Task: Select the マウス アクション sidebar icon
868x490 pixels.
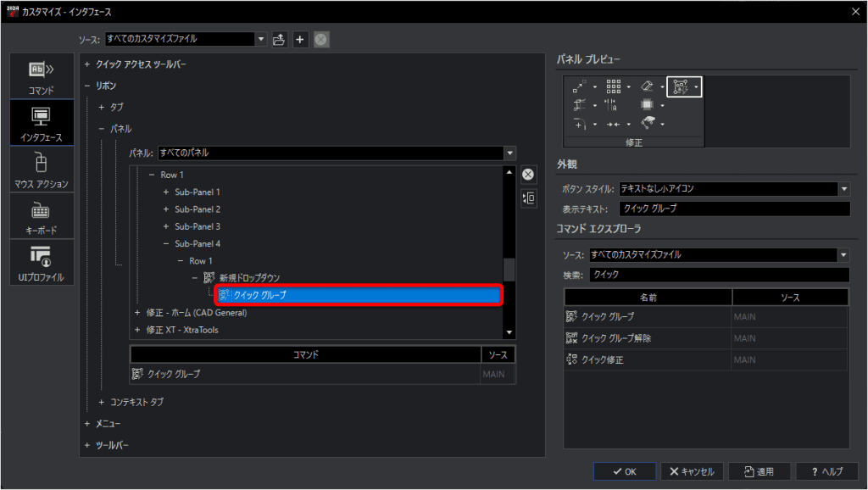Action: (x=42, y=170)
